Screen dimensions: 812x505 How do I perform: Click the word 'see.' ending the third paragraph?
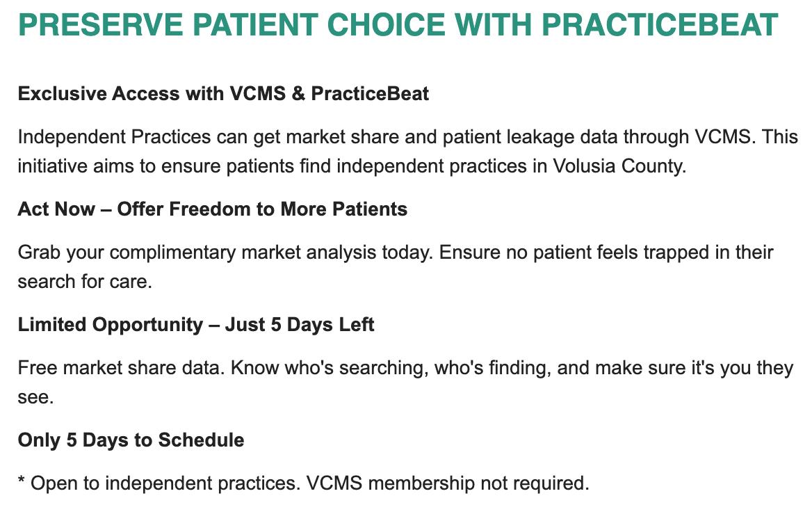(35, 397)
